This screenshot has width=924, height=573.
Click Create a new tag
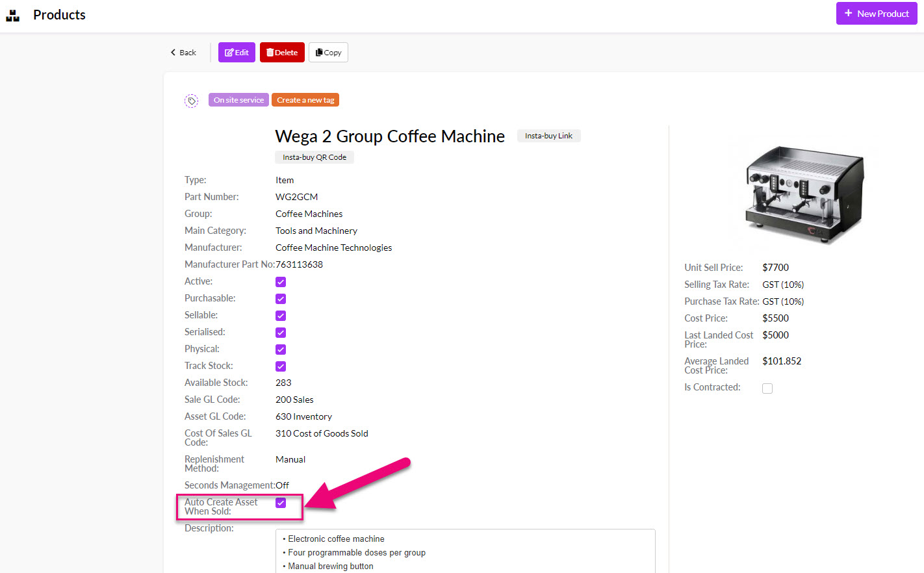point(305,100)
